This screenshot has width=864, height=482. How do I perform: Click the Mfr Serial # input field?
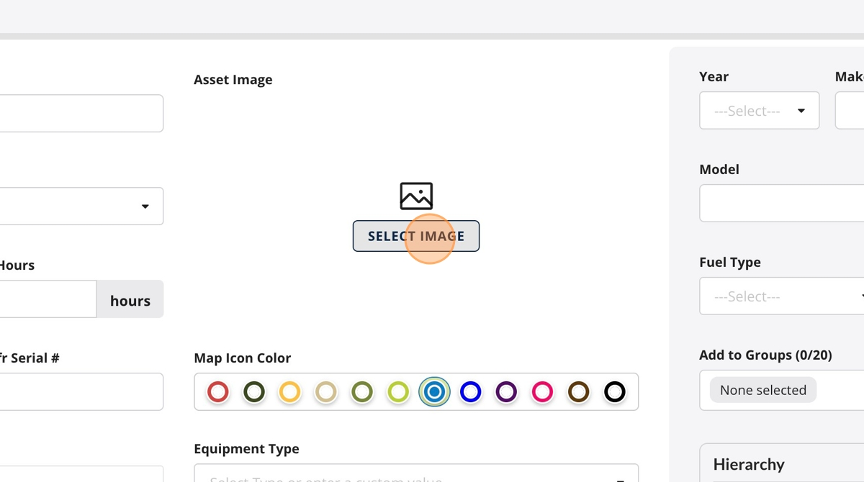[x=82, y=392]
